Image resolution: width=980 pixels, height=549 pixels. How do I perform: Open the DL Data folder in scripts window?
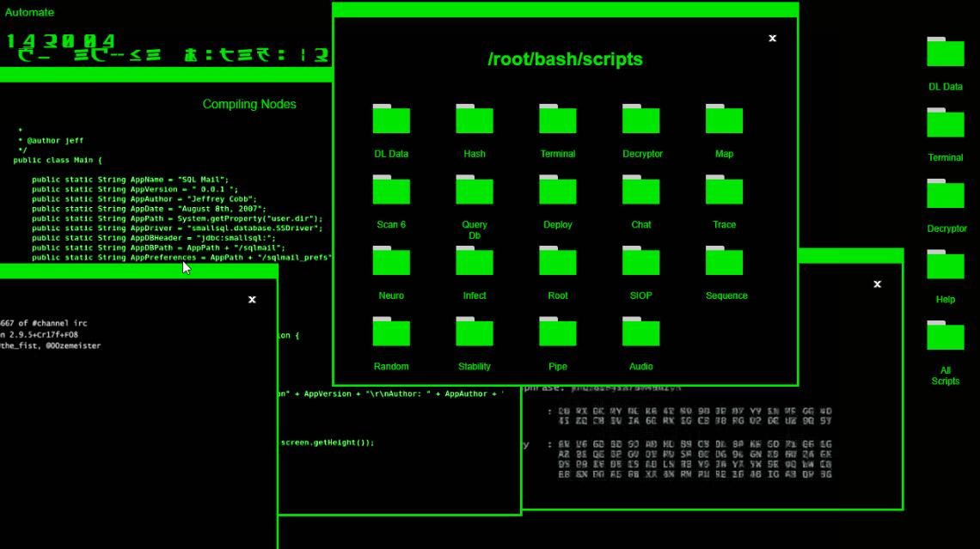point(391,119)
